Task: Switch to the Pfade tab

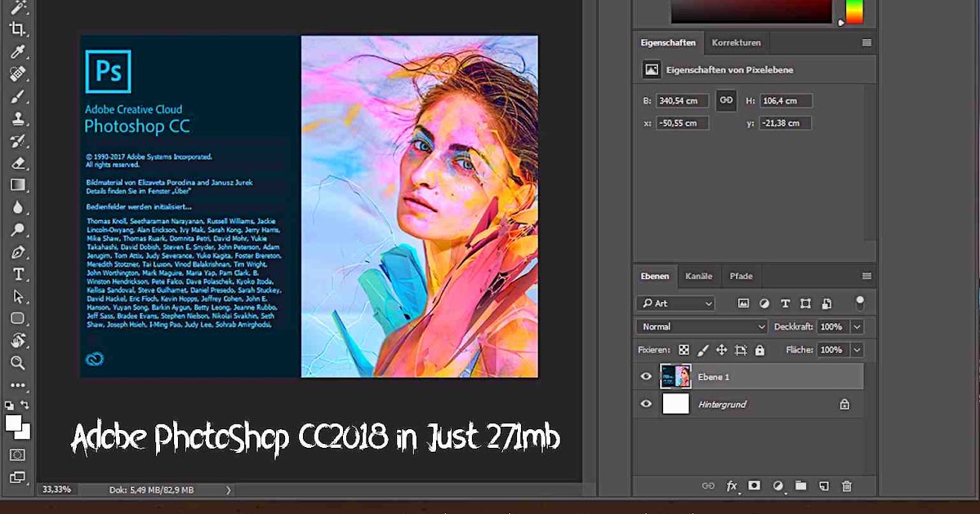Action: pyautogui.click(x=742, y=277)
